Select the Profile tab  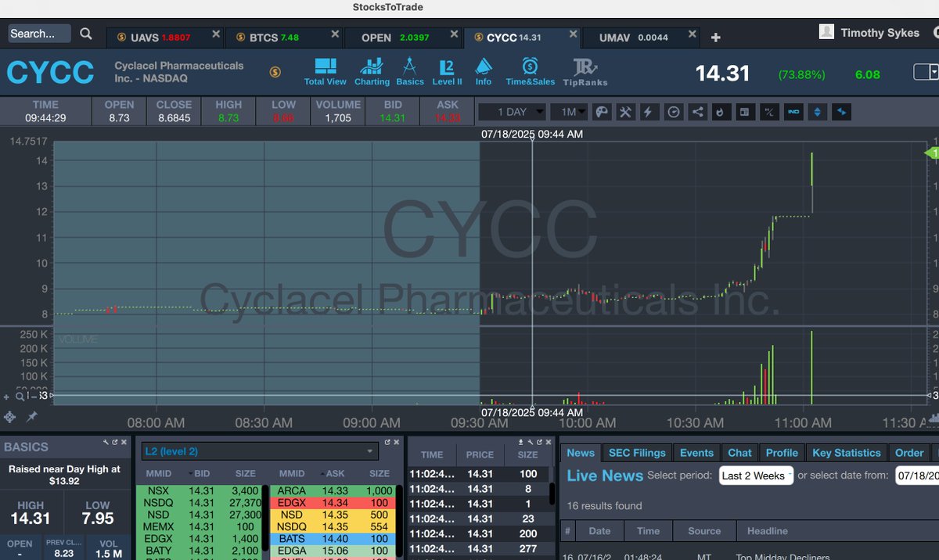tap(782, 453)
